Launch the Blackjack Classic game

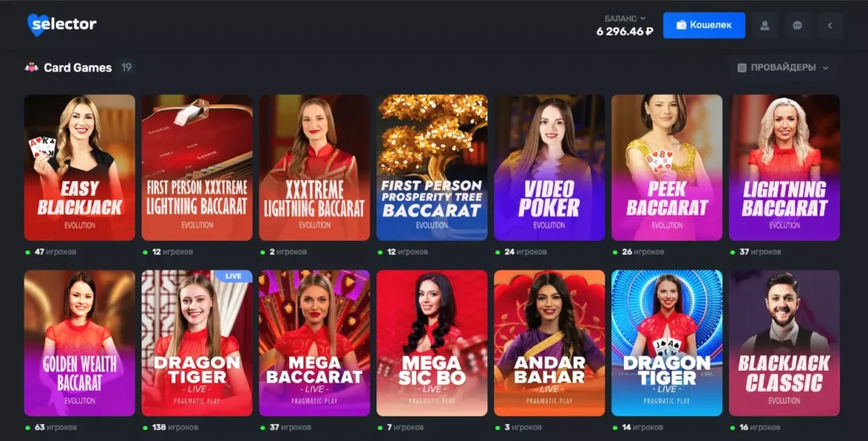784,343
